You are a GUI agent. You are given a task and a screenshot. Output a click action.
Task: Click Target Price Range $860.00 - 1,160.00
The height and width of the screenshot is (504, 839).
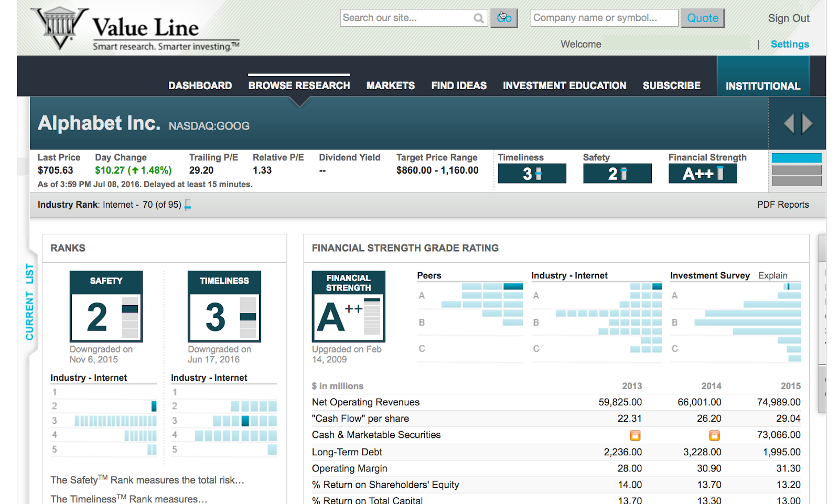(437, 170)
